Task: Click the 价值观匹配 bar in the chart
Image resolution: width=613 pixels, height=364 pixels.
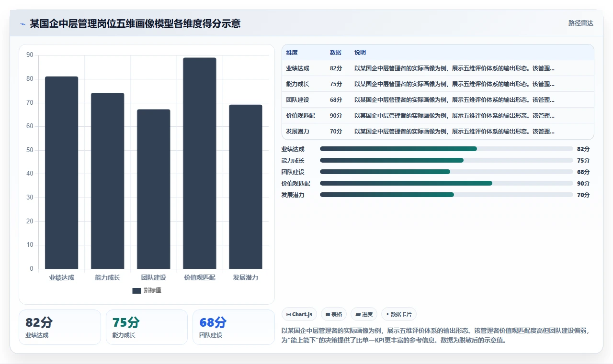Action: [200, 163]
